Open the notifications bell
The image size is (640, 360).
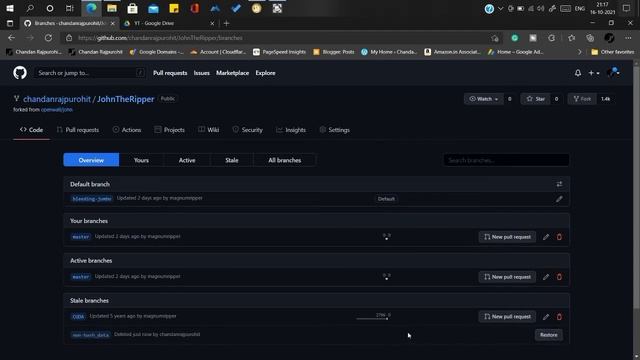578,73
